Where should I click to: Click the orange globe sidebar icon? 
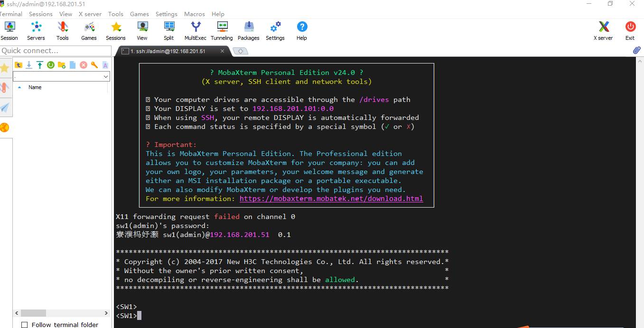tap(5, 128)
